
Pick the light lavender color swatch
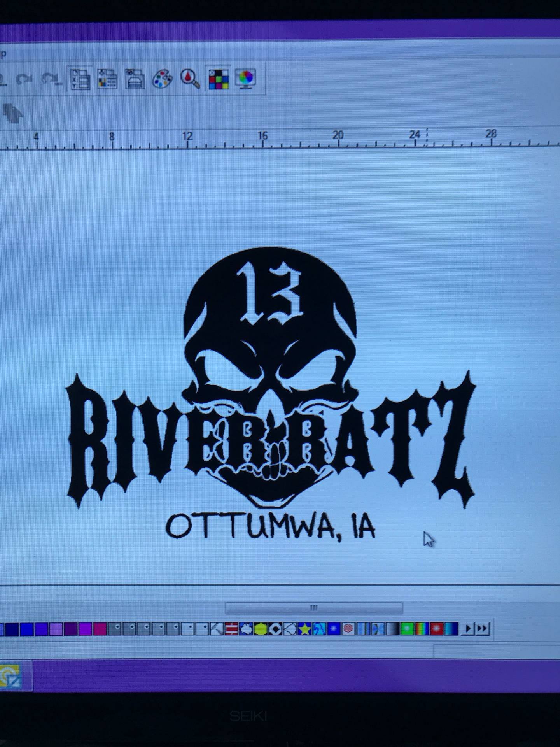tap(56, 629)
